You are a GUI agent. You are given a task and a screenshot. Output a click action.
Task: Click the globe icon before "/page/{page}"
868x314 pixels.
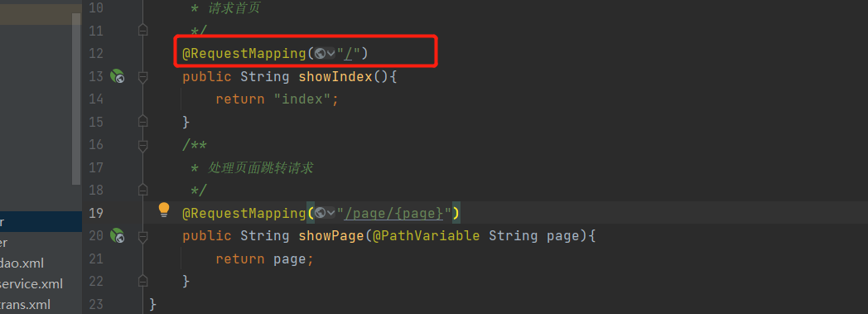tap(320, 213)
